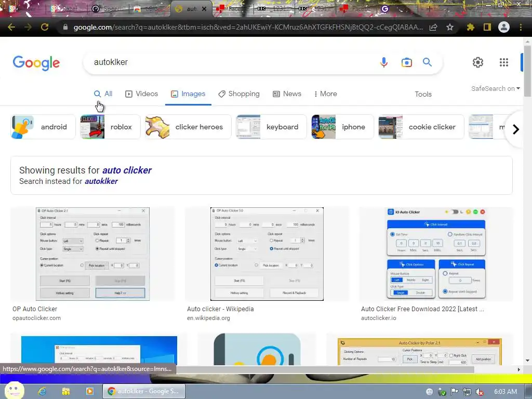Viewport: 532px width, 399px height.
Task: Open the network tray icon
Action: [x=467, y=392]
